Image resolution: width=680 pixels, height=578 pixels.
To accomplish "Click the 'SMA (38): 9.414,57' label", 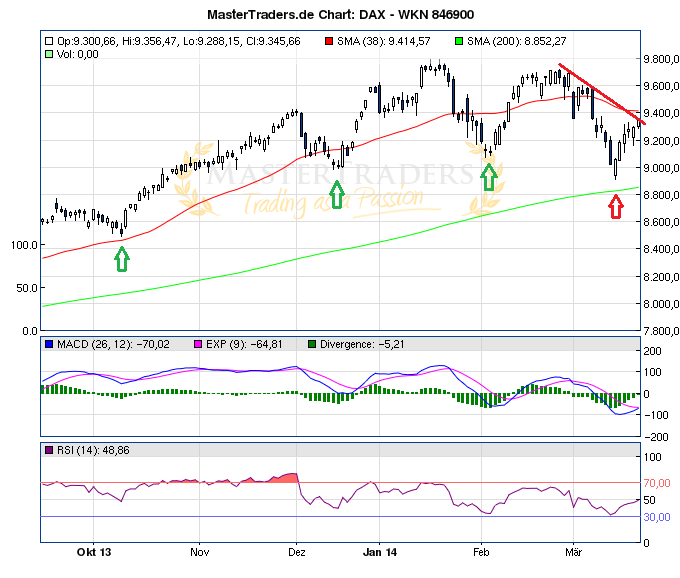I will coord(384,41).
